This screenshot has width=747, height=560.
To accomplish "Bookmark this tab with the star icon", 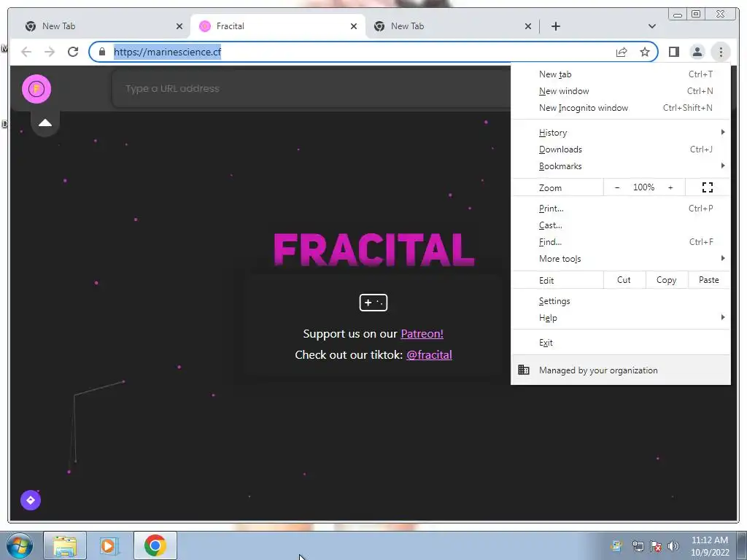I will click(645, 52).
